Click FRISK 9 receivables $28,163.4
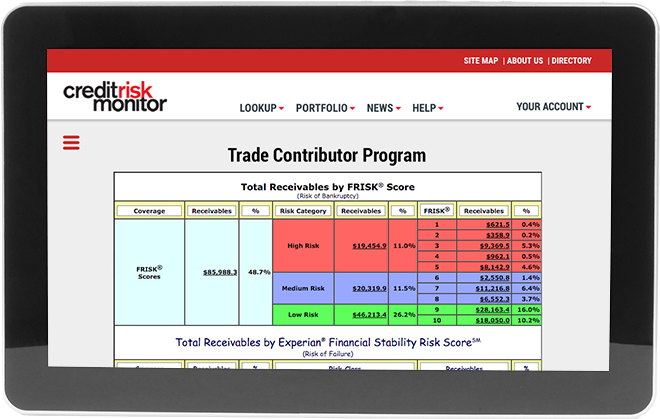660x419 pixels. (492, 310)
